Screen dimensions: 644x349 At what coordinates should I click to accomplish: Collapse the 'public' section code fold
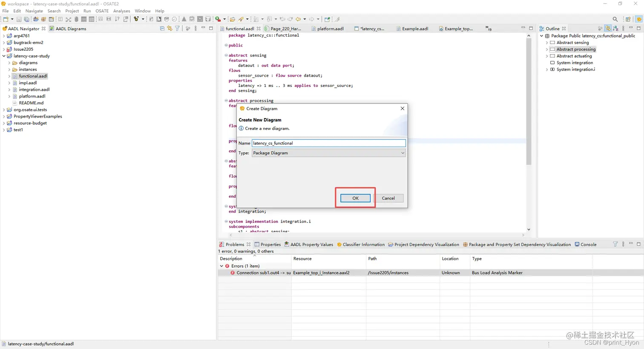click(226, 45)
